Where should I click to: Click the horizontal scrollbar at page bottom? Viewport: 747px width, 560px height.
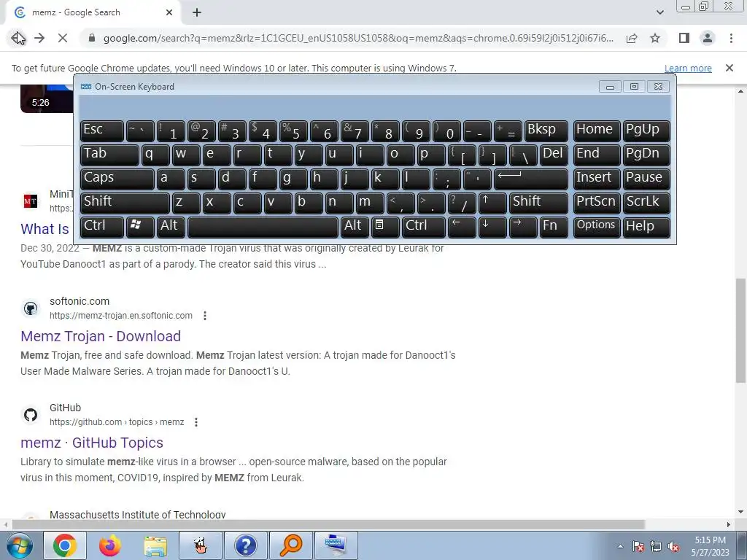(328, 524)
